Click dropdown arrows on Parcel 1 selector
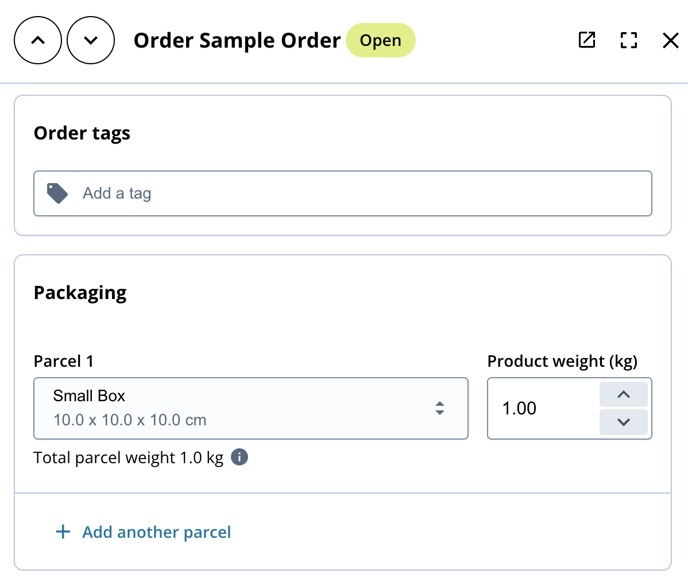Image resolution: width=688 pixels, height=582 pixels. pyautogui.click(x=440, y=408)
